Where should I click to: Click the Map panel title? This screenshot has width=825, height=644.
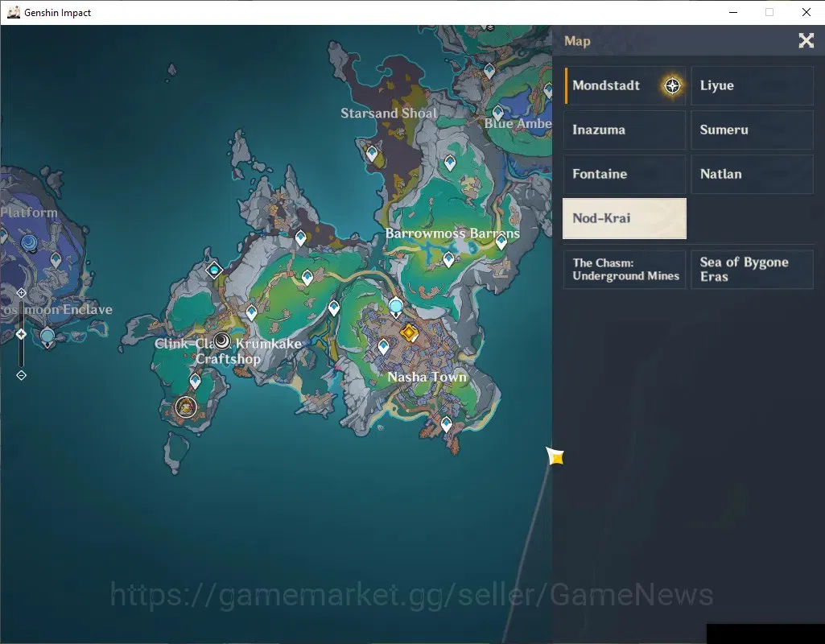coord(577,41)
